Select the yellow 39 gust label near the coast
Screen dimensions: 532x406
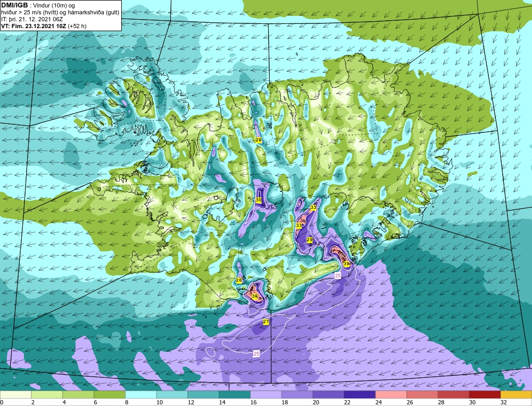(346, 264)
